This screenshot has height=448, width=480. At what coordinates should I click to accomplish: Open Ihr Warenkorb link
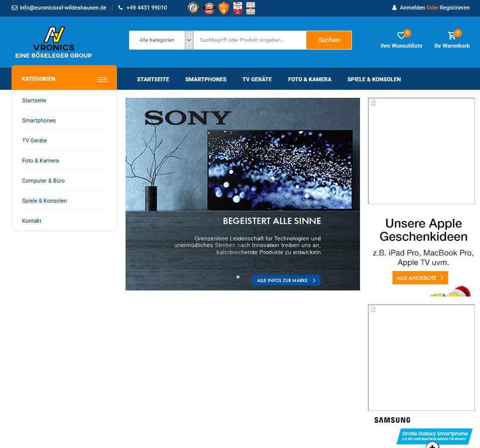(x=452, y=46)
